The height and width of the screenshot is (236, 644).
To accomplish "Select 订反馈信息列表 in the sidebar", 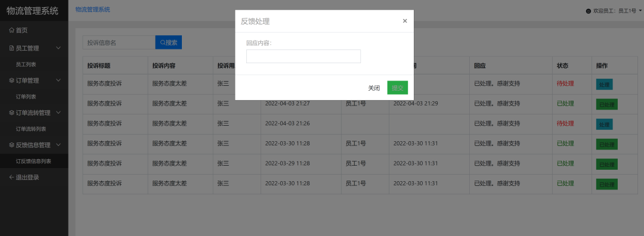I will (33, 162).
